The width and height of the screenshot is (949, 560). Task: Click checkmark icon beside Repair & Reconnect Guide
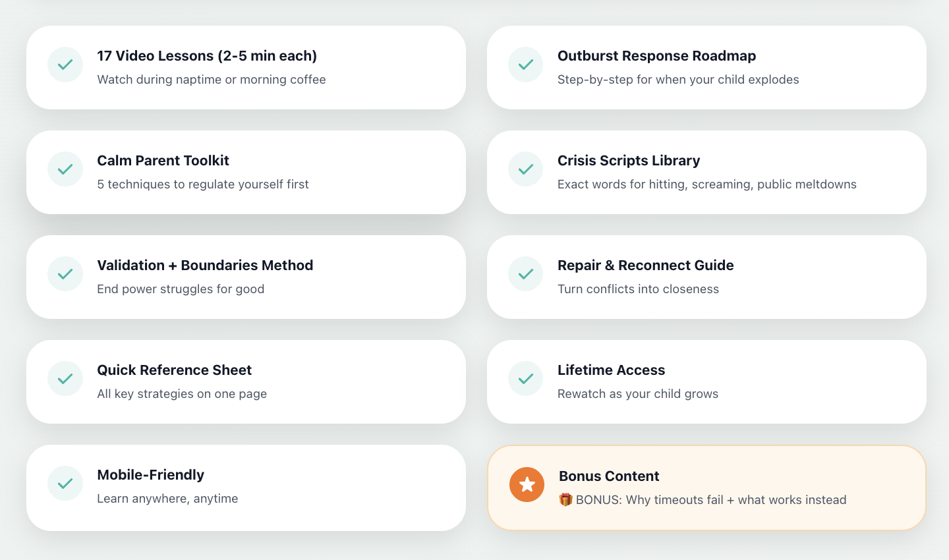click(526, 274)
